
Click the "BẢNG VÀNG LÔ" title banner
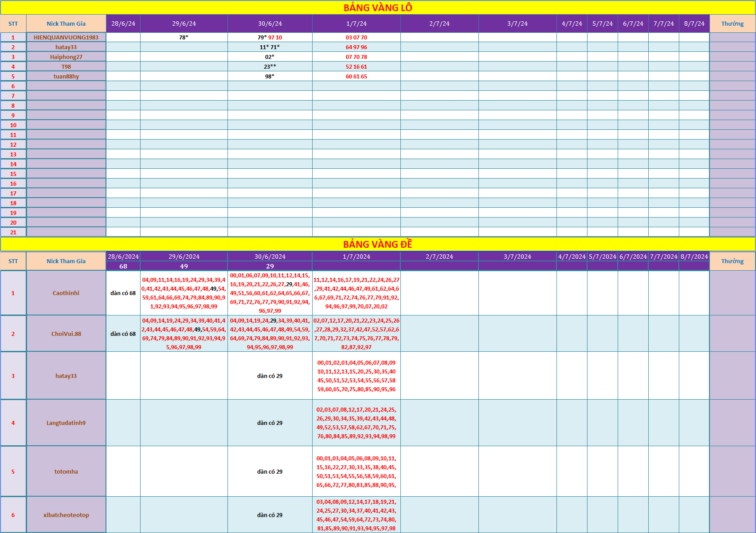(x=378, y=8)
